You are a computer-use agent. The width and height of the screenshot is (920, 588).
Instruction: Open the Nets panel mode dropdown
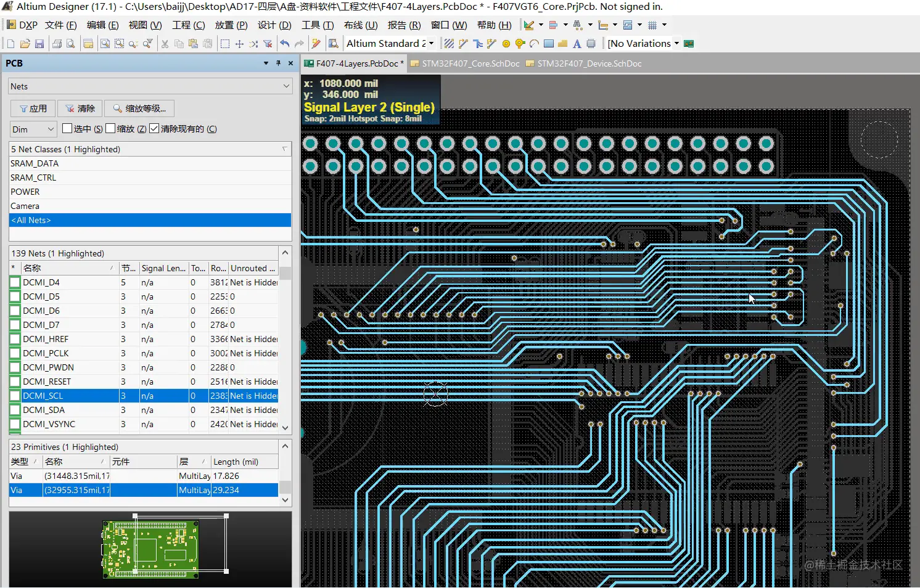[x=286, y=86]
